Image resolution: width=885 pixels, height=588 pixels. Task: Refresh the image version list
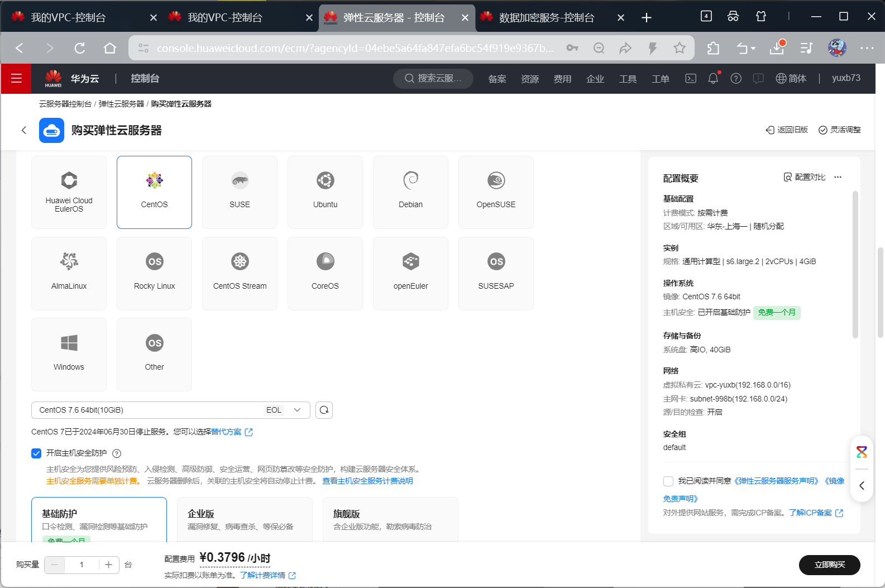(324, 410)
